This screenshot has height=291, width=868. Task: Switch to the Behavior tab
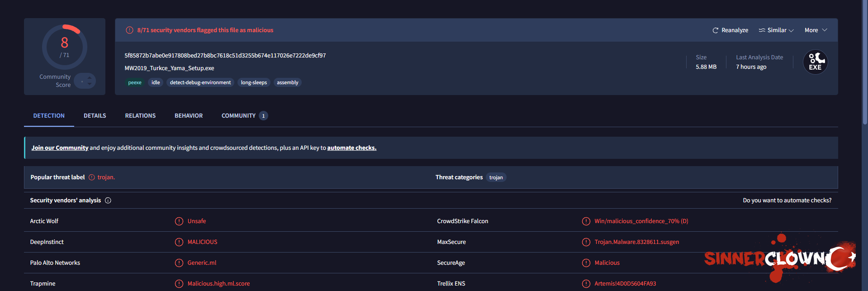pyautogui.click(x=189, y=116)
